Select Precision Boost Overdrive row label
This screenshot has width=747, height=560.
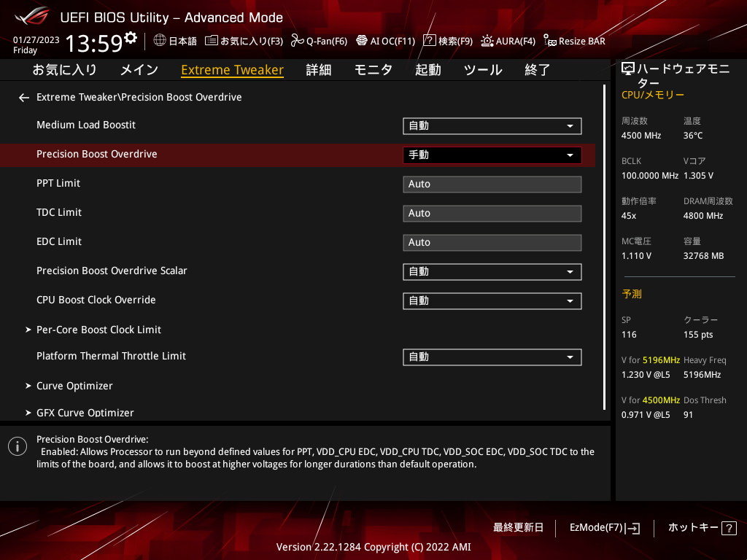point(97,155)
